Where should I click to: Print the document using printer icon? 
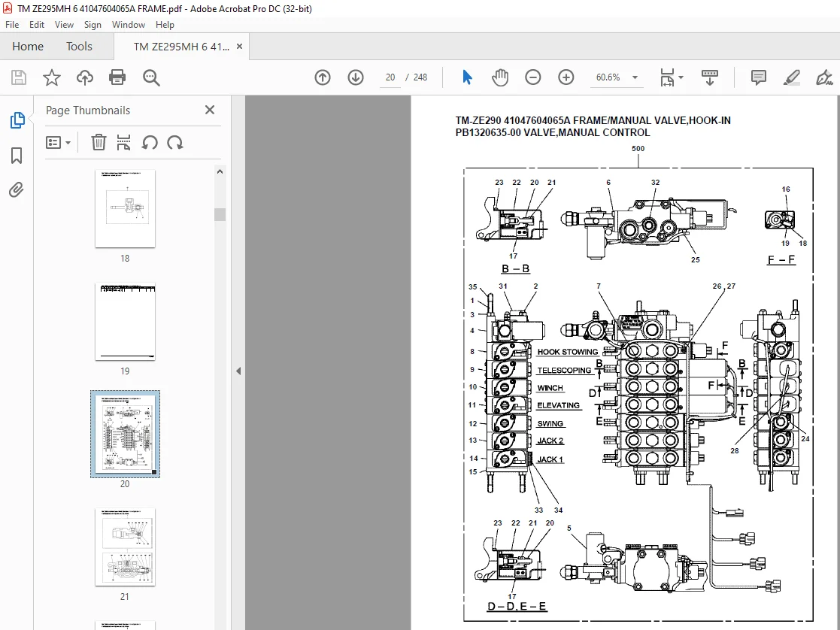117,77
